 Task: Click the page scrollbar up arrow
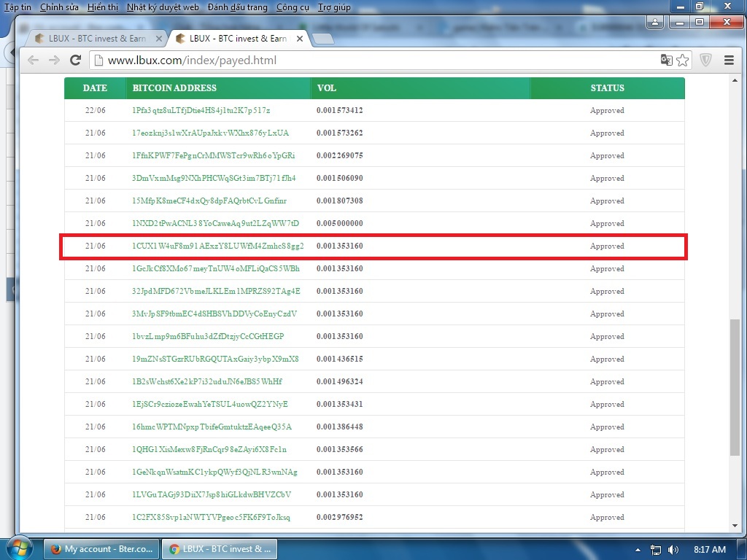(735, 80)
